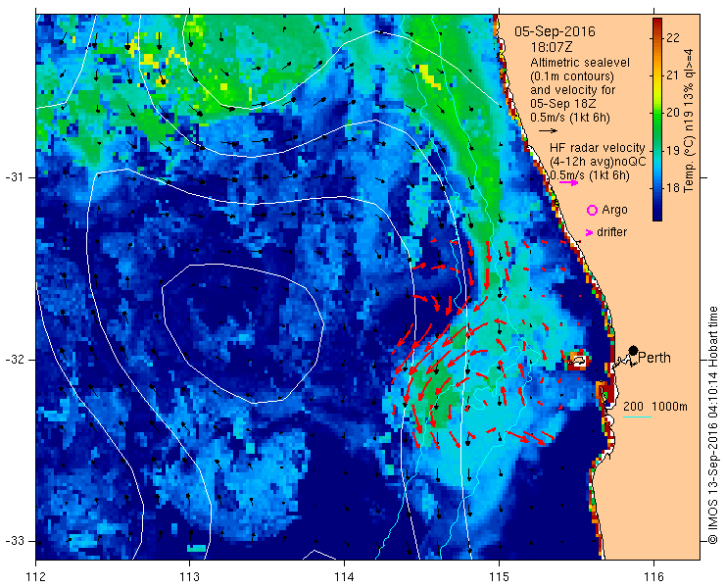Click the magenta Argo circle legend symbol
The height and width of the screenshot is (588, 725).
tap(592, 210)
